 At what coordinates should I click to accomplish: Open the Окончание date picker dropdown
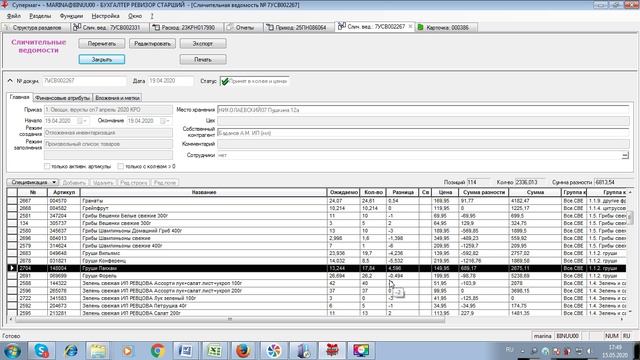165,121
